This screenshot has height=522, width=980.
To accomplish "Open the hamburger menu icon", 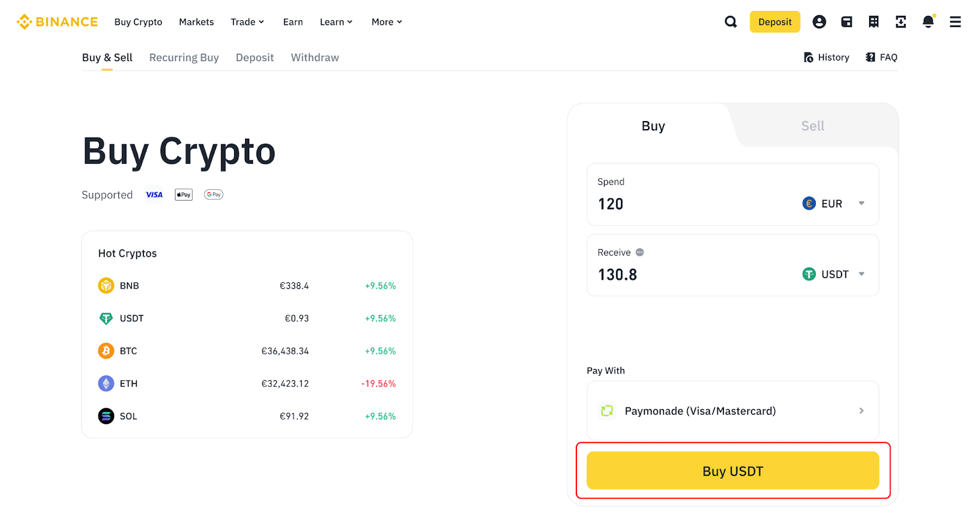I will click(955, 22).
